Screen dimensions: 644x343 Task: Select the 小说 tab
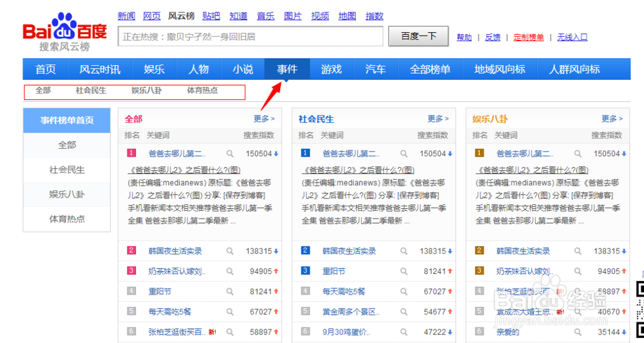pos(243,69)
